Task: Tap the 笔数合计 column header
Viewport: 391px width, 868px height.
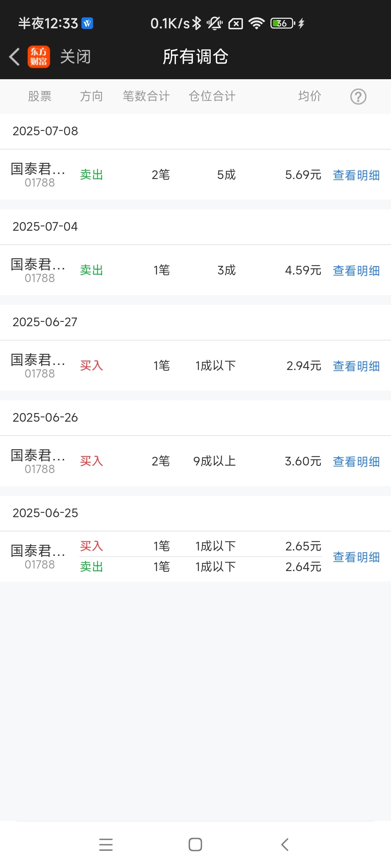Action: pos(146,96)
